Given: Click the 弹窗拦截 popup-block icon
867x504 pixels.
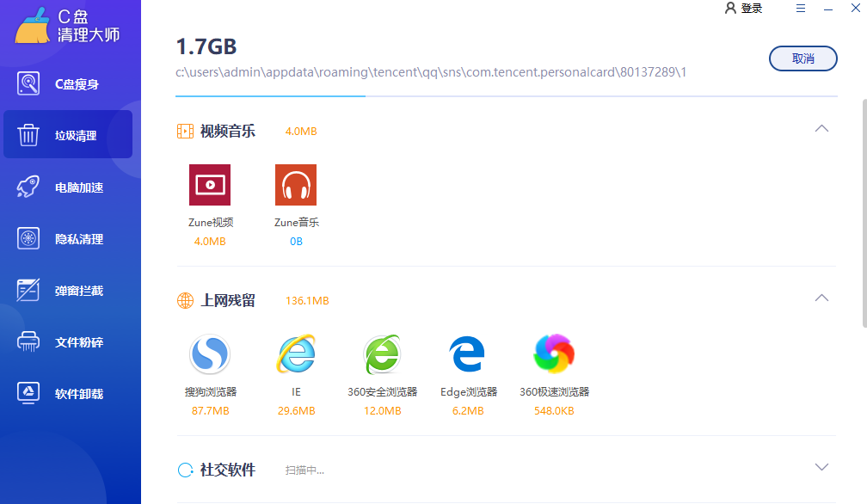Looking at the screenshot, I should [27, 290].
